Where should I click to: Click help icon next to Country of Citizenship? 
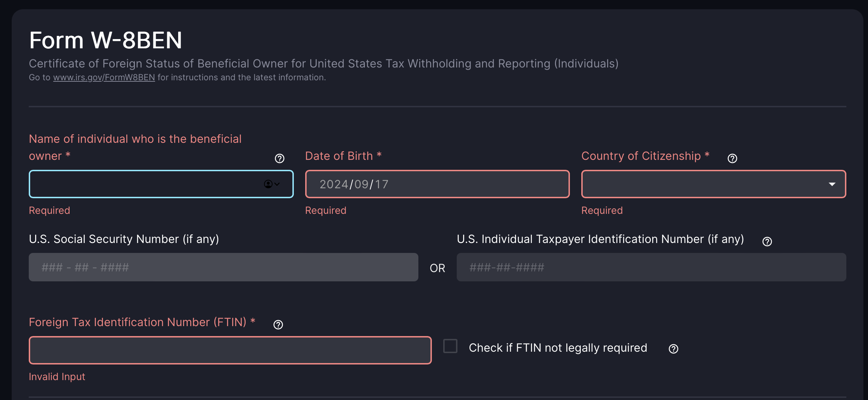pyautogui.click(x=732, y=158)
